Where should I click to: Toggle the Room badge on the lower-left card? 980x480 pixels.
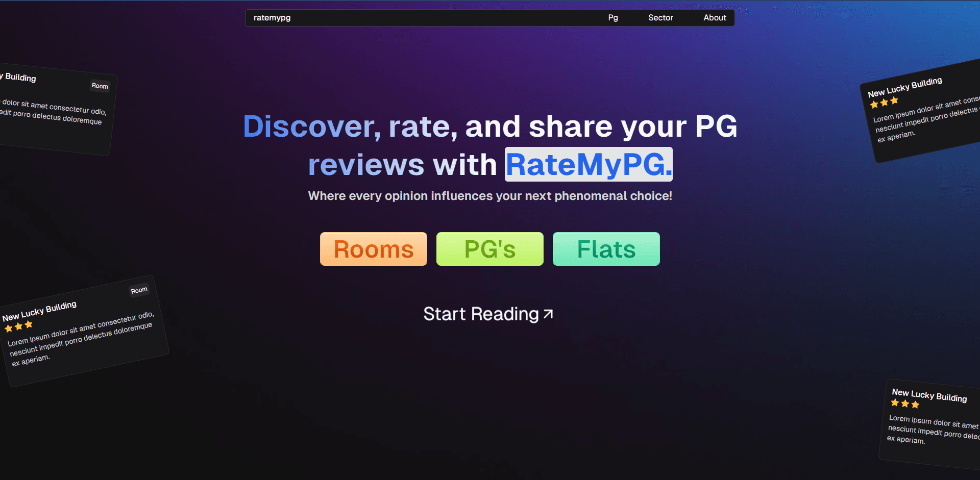tap(139, 289)
